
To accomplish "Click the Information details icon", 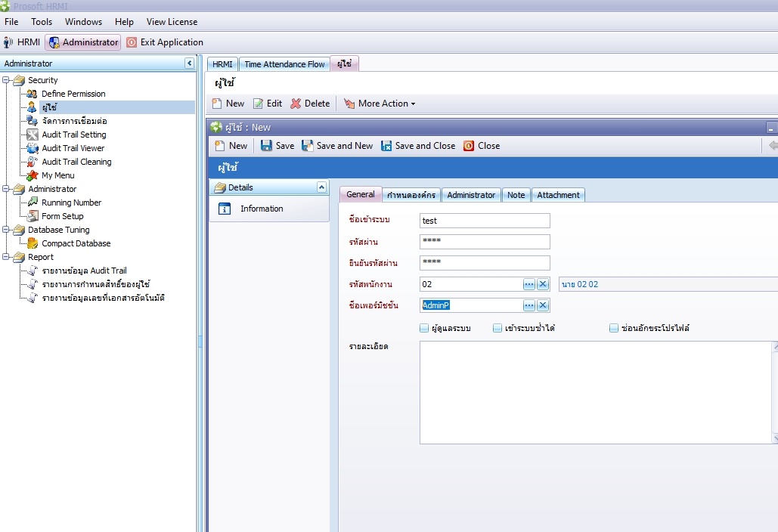I will 225,209.
